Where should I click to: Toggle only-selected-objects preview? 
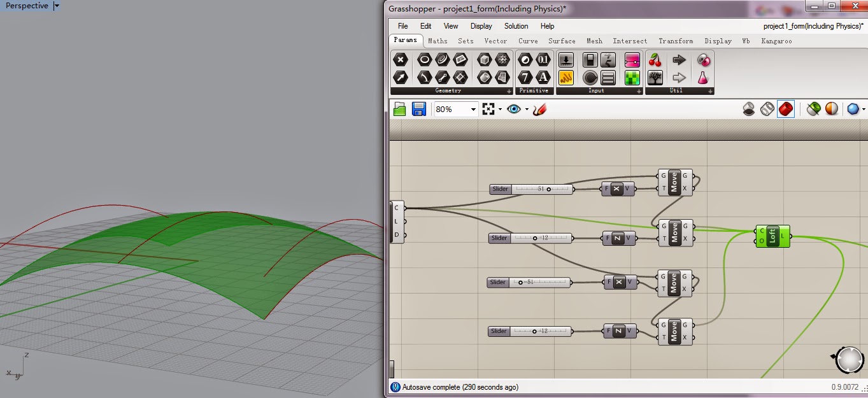pos(813,109)
